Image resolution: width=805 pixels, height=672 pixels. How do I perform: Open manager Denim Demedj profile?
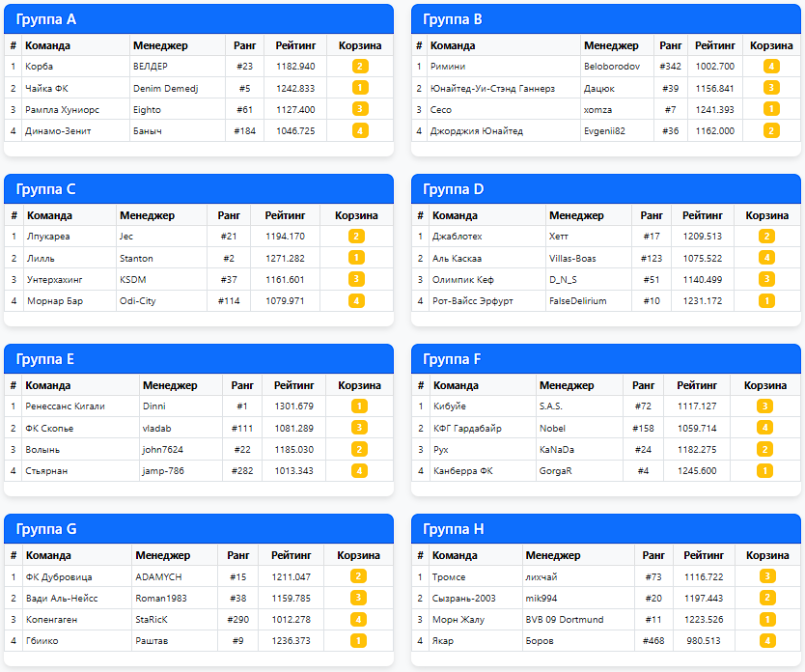click(x=165, y=88)
